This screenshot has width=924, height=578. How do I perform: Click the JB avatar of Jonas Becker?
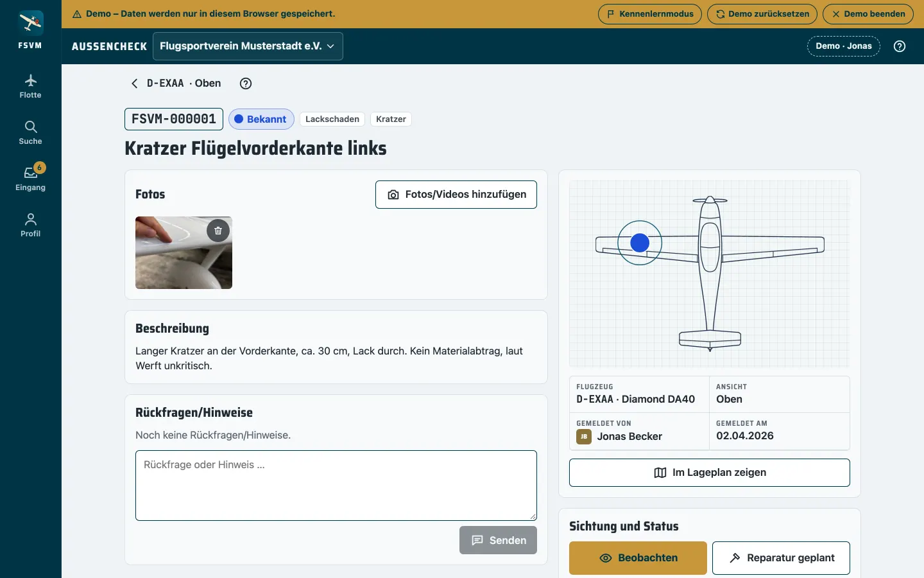click(584, 437)
